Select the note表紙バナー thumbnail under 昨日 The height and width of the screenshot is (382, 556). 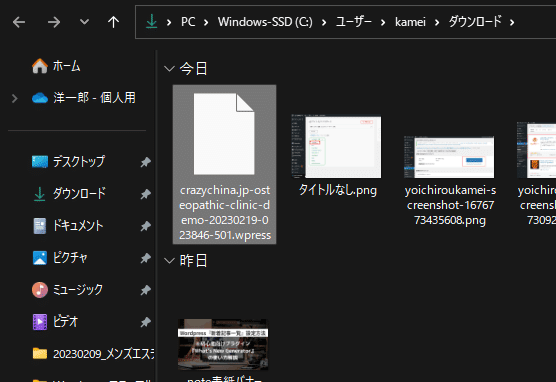pos(223,344)
